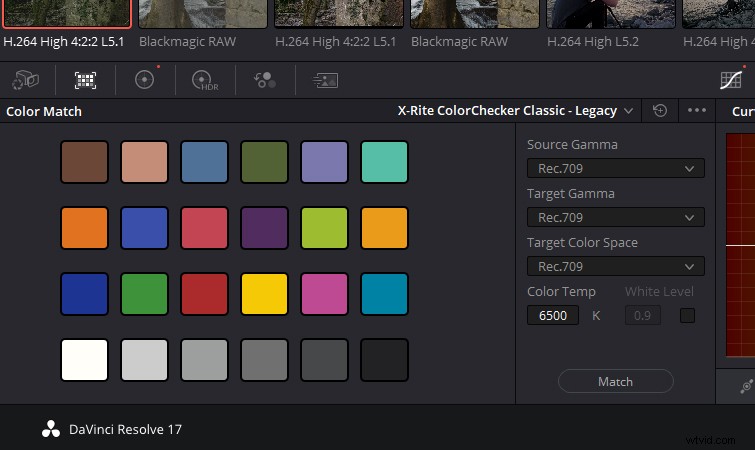
Task: Open the X-Rite ColorChecker Classic chart dropdown
Action: pyautogui.click(x=515, y=111)
